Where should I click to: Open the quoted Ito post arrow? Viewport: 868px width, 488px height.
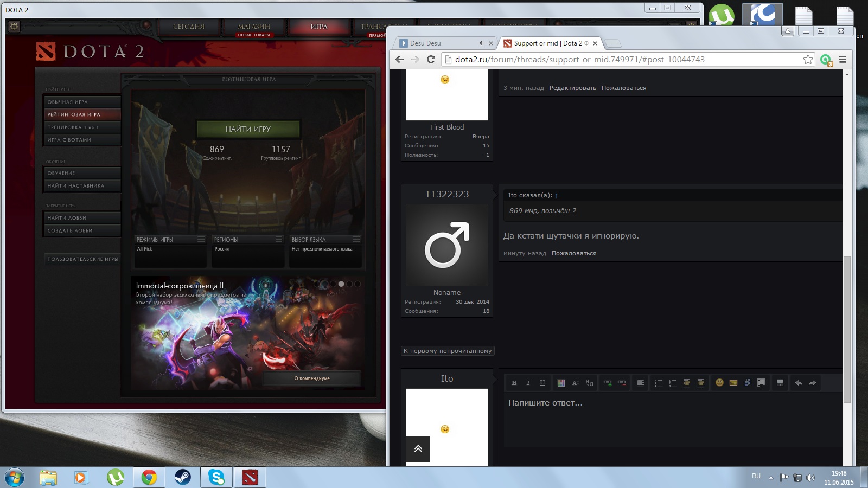556,195
